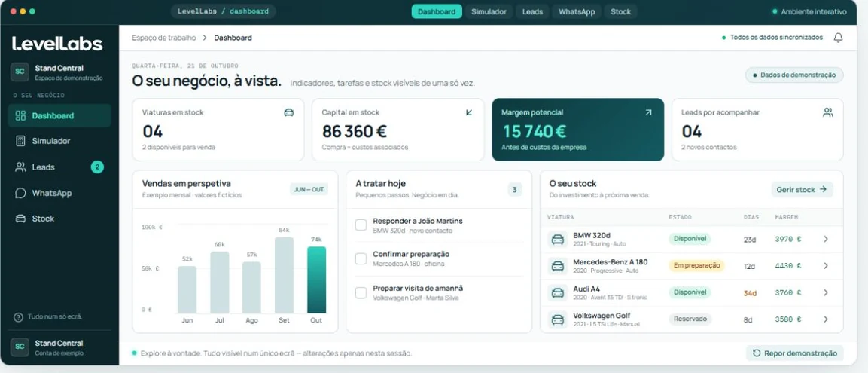Click the LevelLabs logo in sidebar
The height and width of the screenshot is (373, 868).
tap(57, 44)
